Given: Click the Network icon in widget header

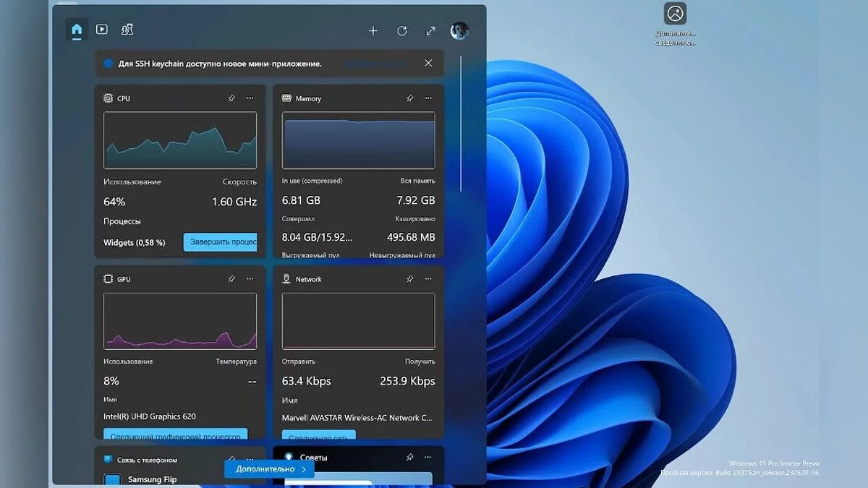Looking at the screenshot, I should (x=286, y=279).
